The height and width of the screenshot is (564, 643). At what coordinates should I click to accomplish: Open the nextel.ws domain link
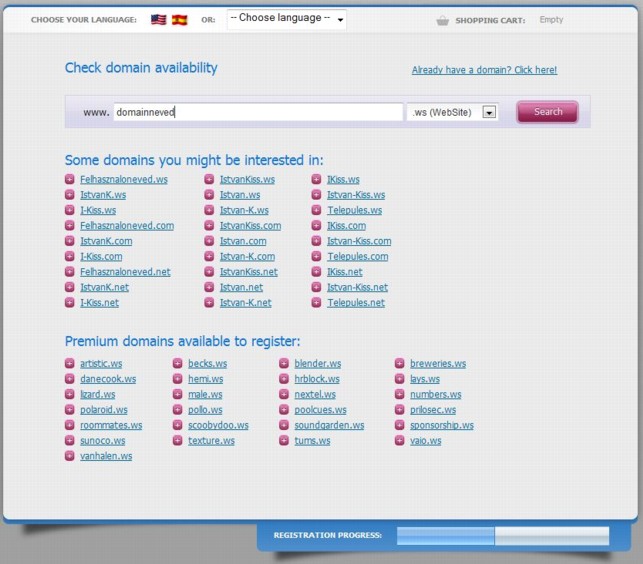pyautogui.click(x=315, y=394)
